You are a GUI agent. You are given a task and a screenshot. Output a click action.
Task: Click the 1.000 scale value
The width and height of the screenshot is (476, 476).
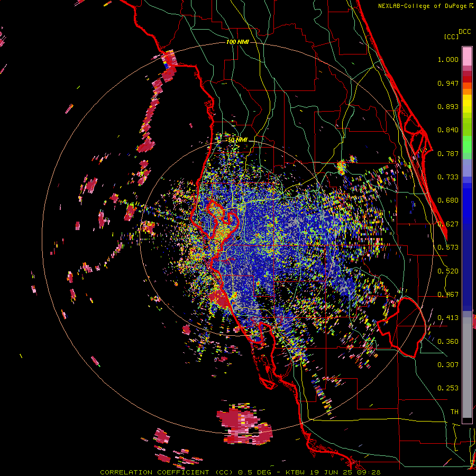448,60
